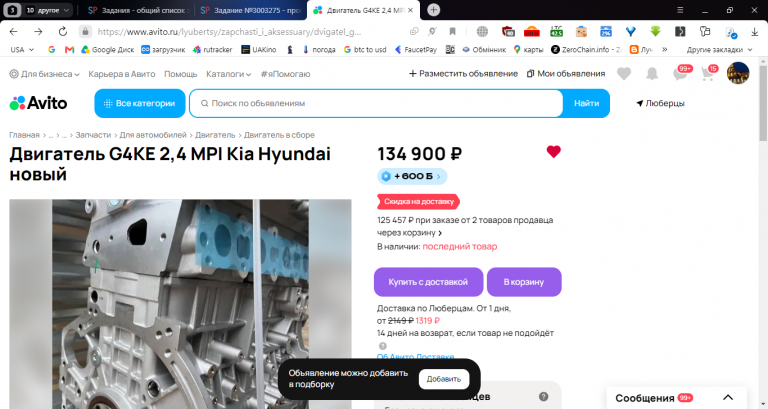
Task: Click 'Все категории' button
Action: (140, 103)
